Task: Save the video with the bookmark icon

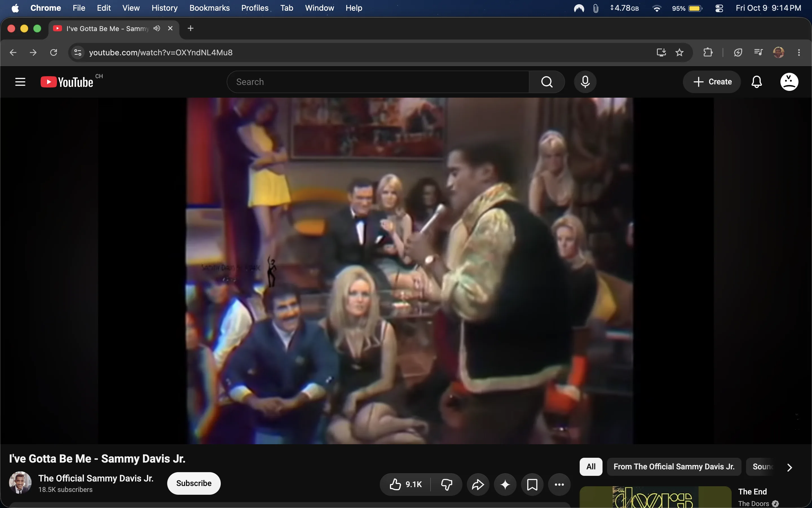Action: [x=532, y=484]
